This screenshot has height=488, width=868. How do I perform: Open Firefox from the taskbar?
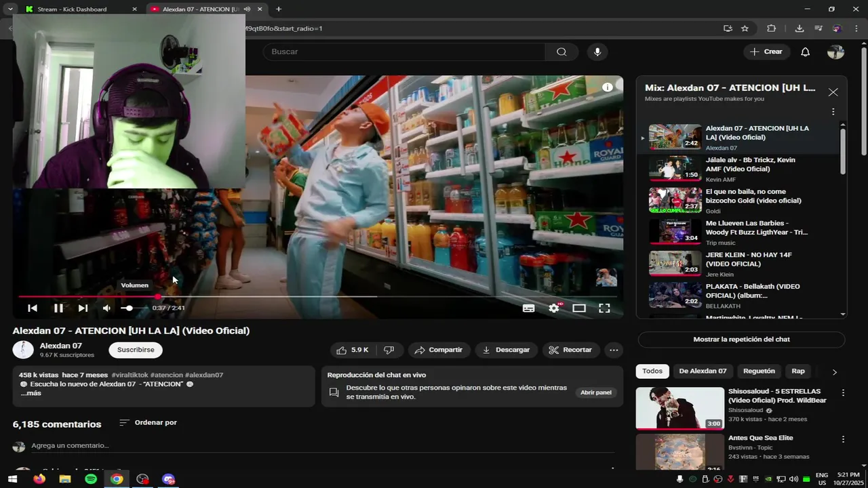[39, 479]
